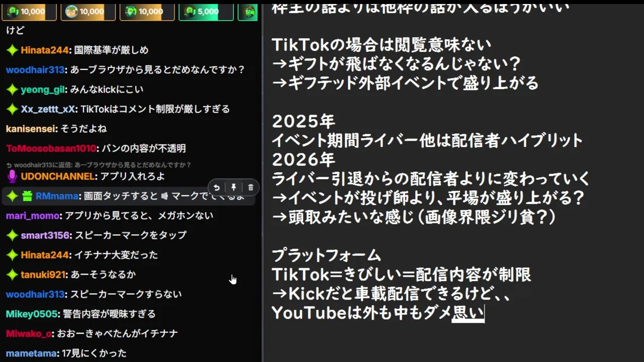Click the star badge beside yeong_gil
Screen dimensions: 644x362
12,89
